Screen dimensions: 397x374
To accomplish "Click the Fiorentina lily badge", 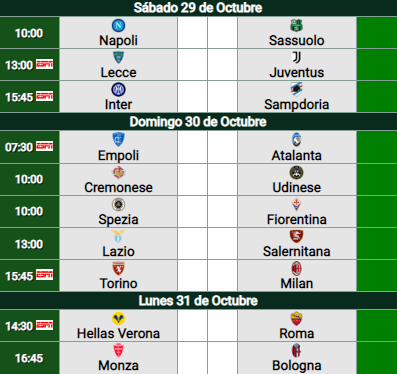I will click(296, 204).
